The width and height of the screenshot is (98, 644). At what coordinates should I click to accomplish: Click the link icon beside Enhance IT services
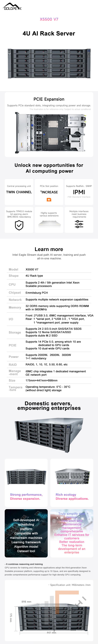pyautogui.click(x=55, y=531)
